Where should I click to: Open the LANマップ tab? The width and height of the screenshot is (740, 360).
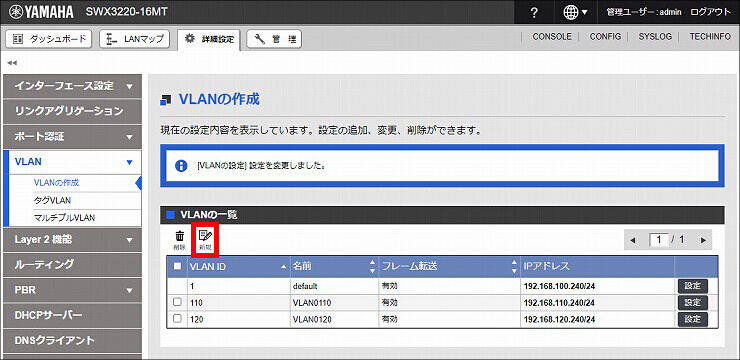point(135,39)
